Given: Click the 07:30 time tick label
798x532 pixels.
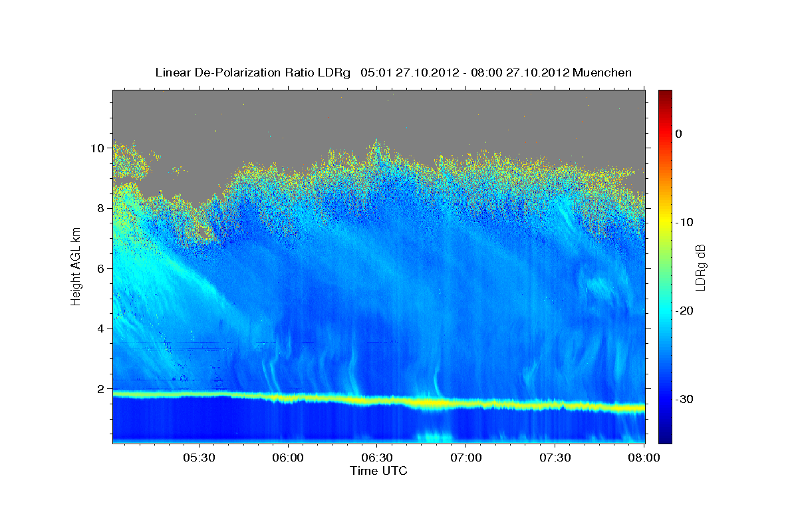Looking at the screenshot, I should (x=555, y=458).
